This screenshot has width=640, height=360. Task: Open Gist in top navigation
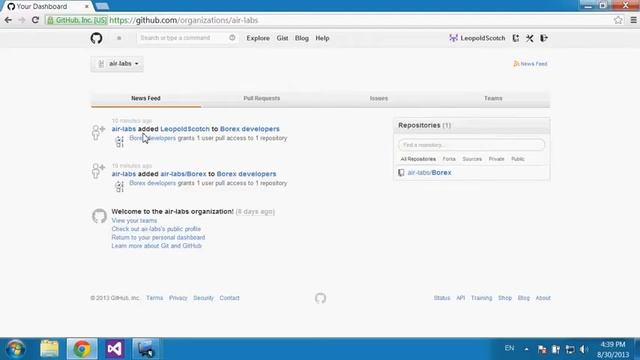[282, 38]
